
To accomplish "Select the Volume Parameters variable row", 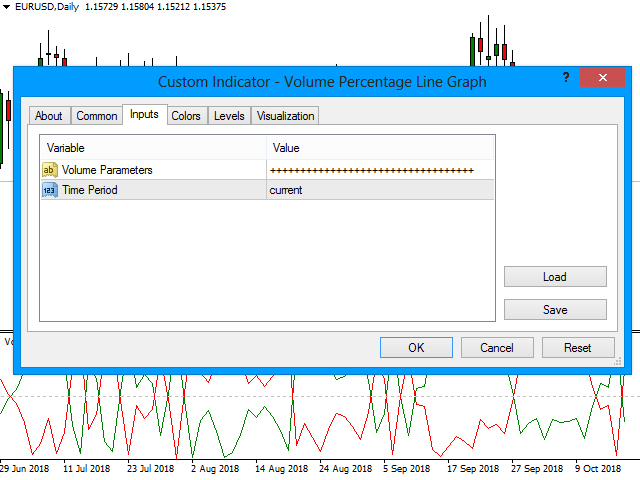I will (267, 170).
